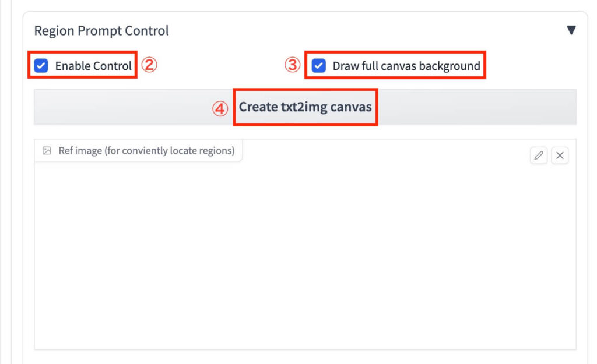This screenshot has width=597, height=364.
Task: Click the Draw full canvas background label
Action: 406,66
